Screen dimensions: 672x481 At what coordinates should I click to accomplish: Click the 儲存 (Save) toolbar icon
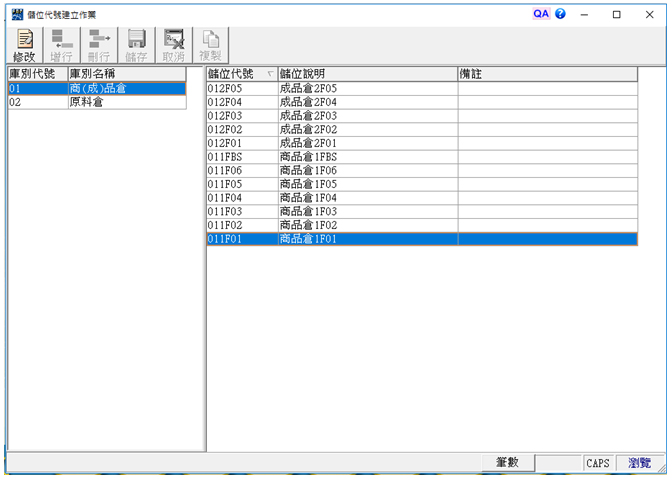click(x=136, y=44)
